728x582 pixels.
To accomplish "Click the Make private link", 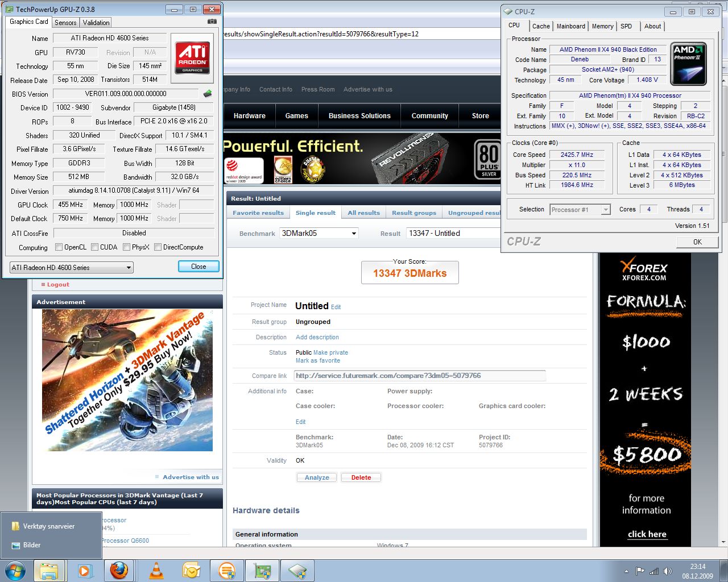I will point(330,352).
